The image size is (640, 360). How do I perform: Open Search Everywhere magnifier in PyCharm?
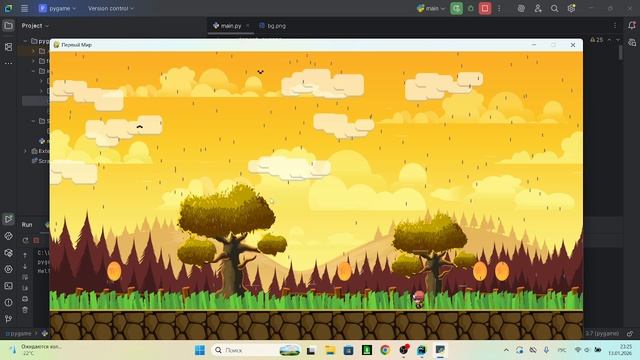click(x=554, y=8)
